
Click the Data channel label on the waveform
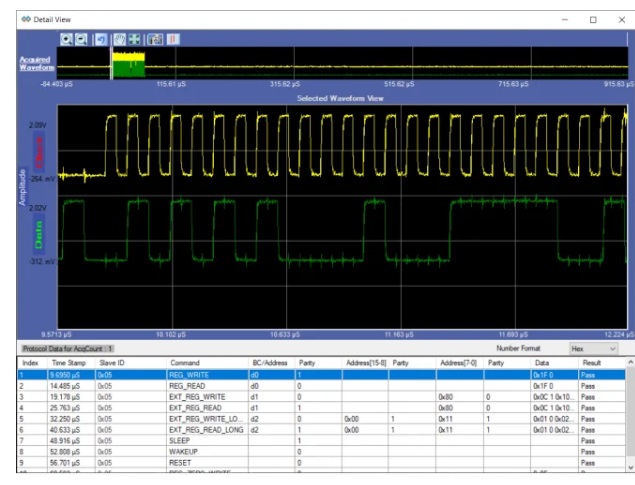[x=39, y=235]
